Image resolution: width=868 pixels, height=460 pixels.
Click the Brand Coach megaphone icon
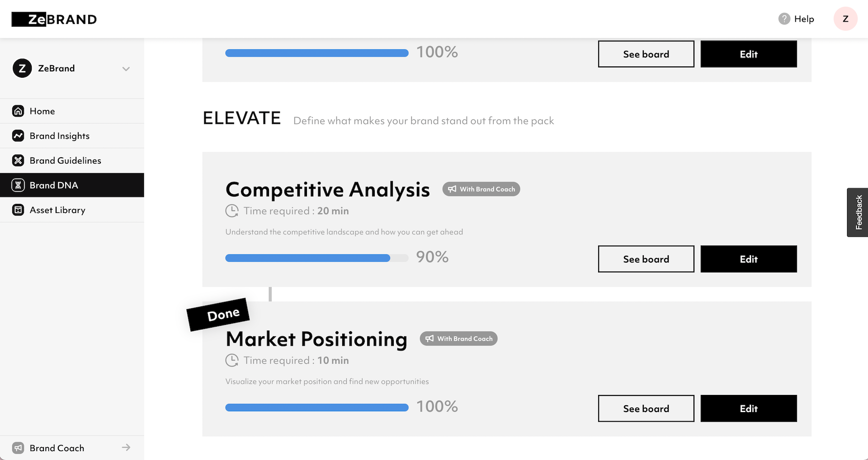[x=18, y=448]
